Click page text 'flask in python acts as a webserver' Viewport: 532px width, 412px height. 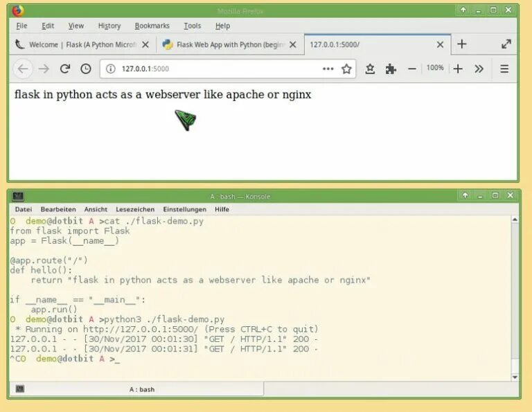coord(107,94)
